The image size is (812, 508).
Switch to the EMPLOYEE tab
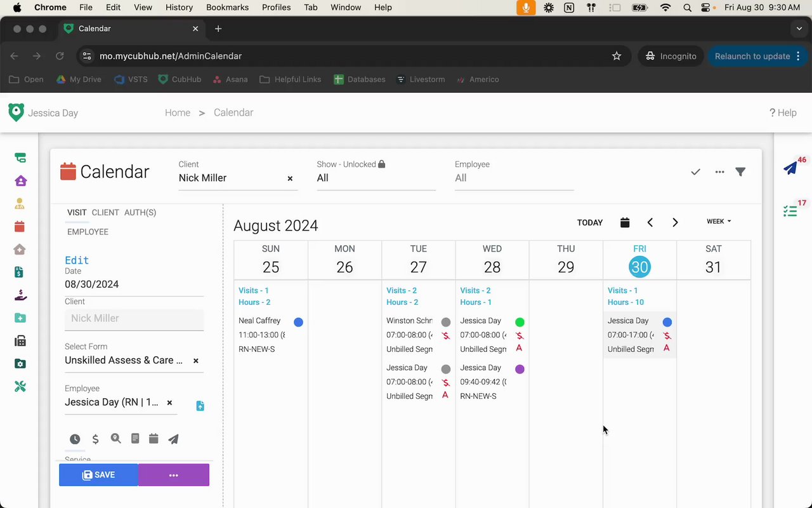click(88, 232)
